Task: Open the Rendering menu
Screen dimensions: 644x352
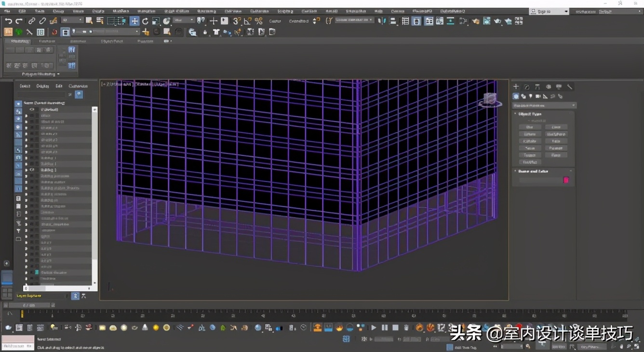Action: tap(206, 10)
